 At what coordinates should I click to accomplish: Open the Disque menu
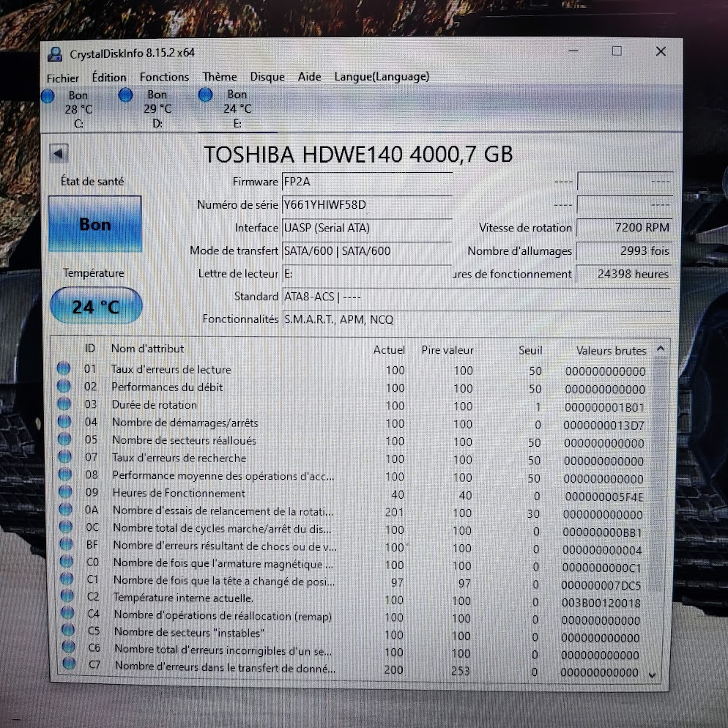[x=267, y=76]
